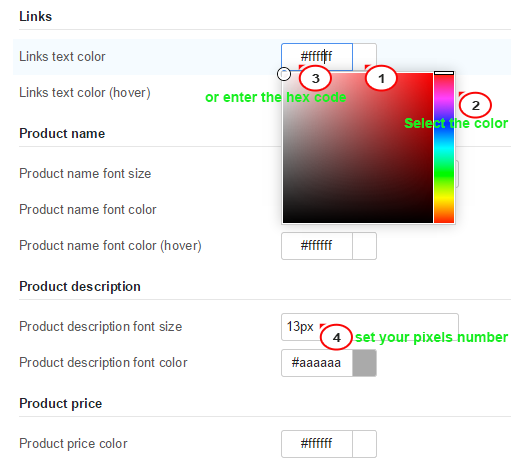Focus the #aaaaaa hex code field
The height and width of the screenshot is (474, 511).
coord(317,363)
